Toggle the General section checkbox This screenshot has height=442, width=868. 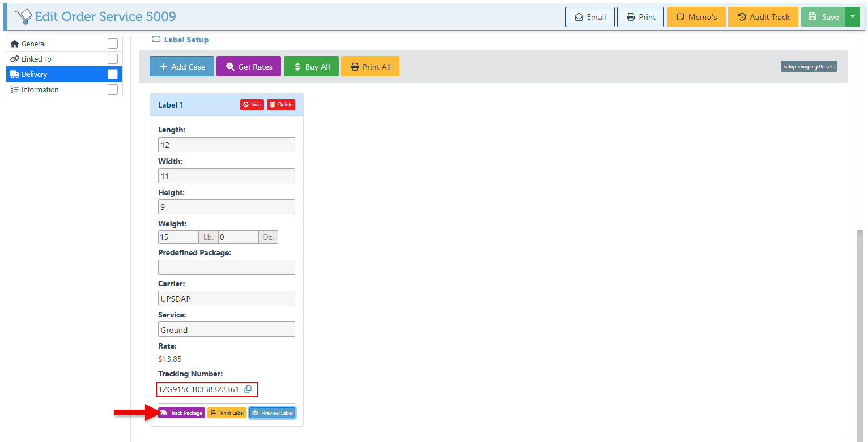pos(113,44)
